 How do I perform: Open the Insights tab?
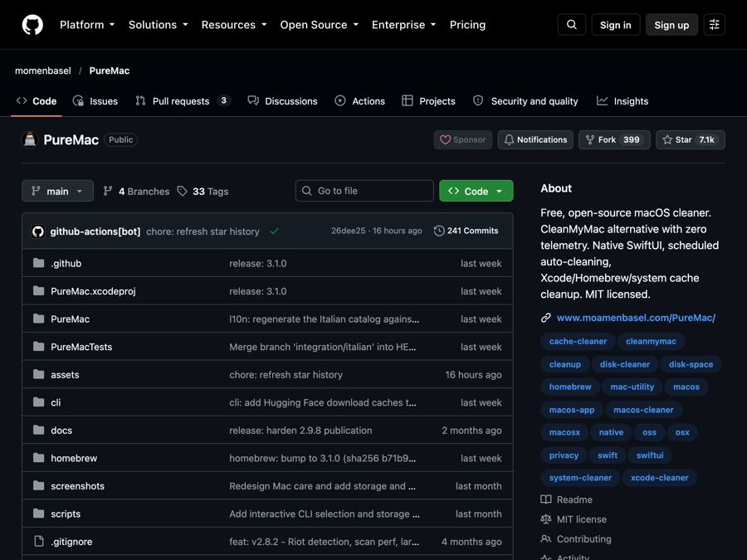pyautogui.click(x=622, y=101)
